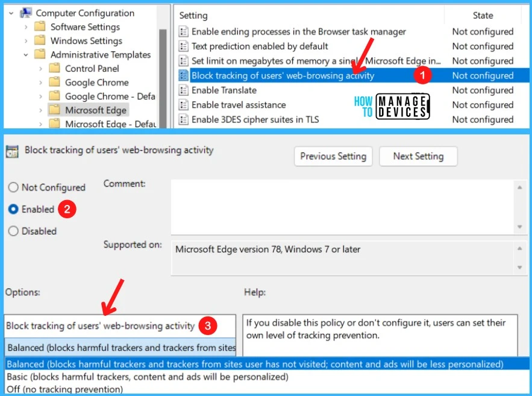Click policy icon for Text prediction setting
532x396 pixels.
pyautogui.click(x=184, y=46)
